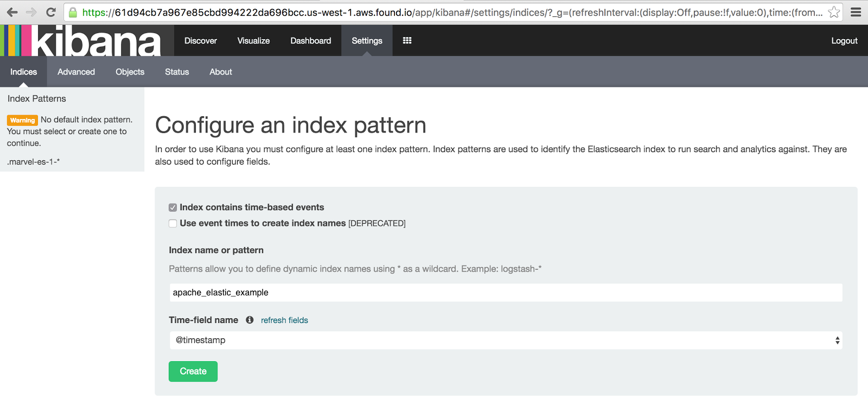Image resolution: width=868 pixels, height=404 pixels.
Task: Open the apps grid icon in navbar
Action: coord(407,41)
